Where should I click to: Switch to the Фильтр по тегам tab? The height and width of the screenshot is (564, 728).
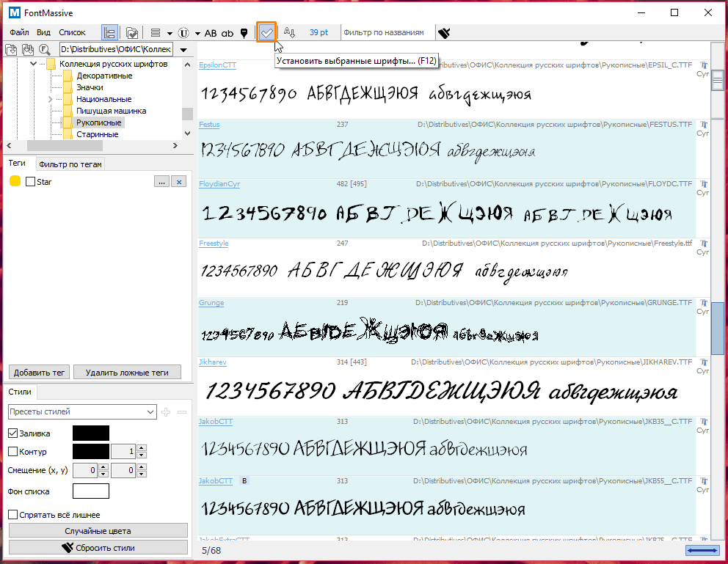click(x=70, y=164)
